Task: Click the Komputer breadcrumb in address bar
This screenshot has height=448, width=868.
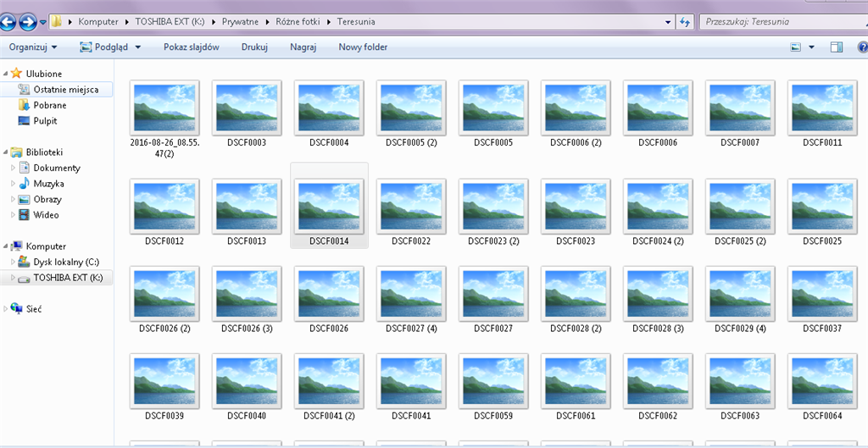Action: pyautogui.click(x=98, y=22)
